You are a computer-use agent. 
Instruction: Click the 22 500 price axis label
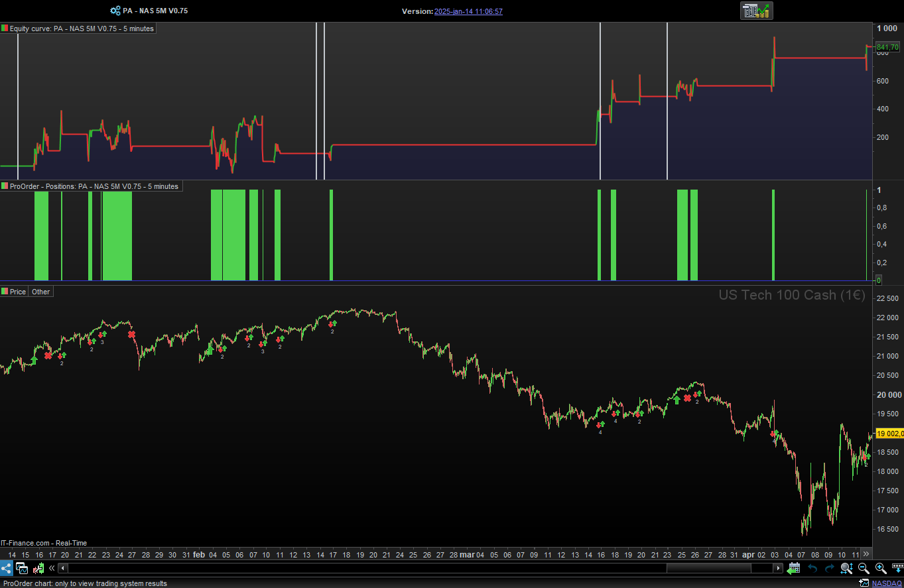click(887, 298)
